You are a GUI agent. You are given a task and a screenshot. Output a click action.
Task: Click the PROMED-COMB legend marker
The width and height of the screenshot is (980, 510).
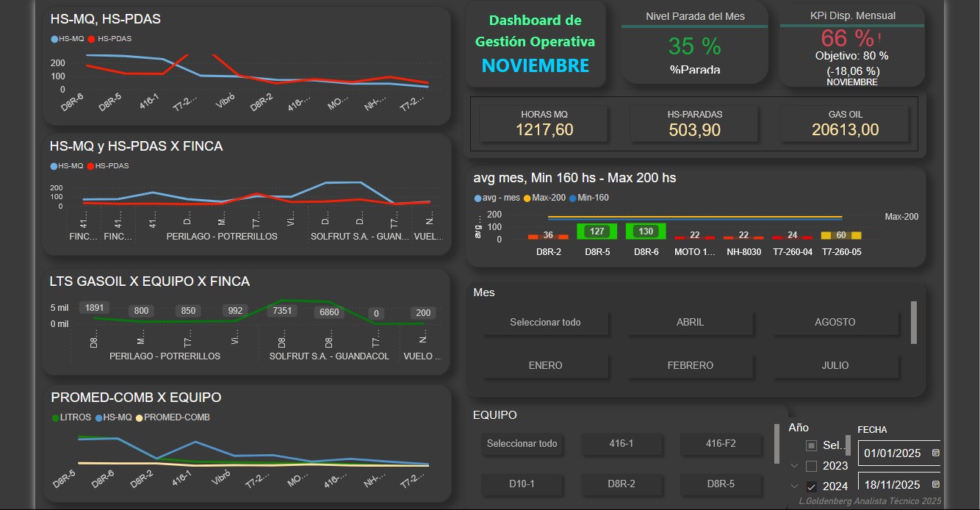[x=139, y=417]
